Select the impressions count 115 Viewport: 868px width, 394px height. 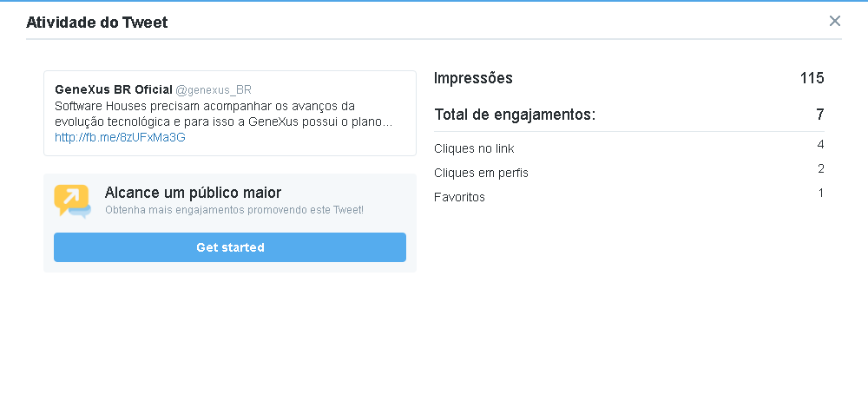click(812, 78)
